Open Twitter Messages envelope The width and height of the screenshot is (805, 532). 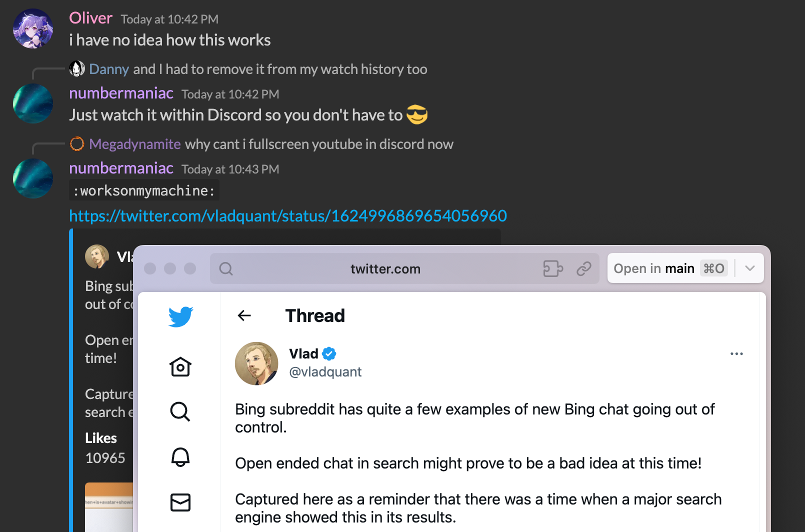[180, 502]
